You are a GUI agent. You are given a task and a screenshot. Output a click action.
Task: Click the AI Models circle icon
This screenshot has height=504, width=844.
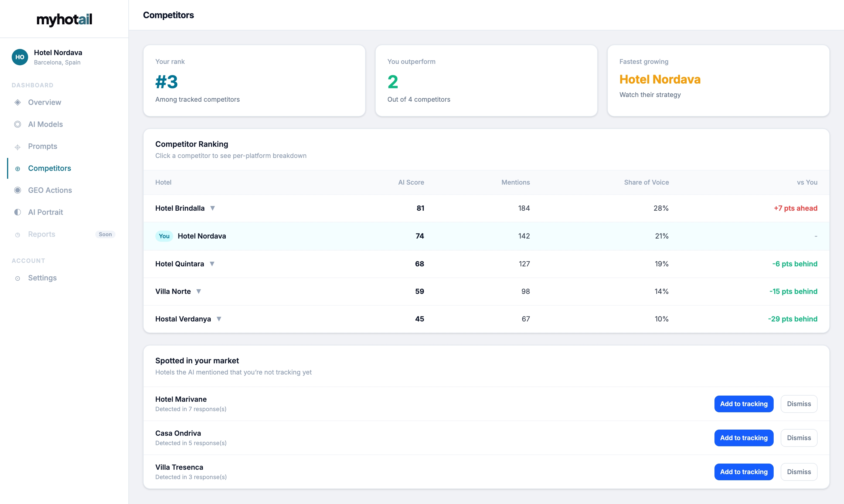(x=18, y=124)
